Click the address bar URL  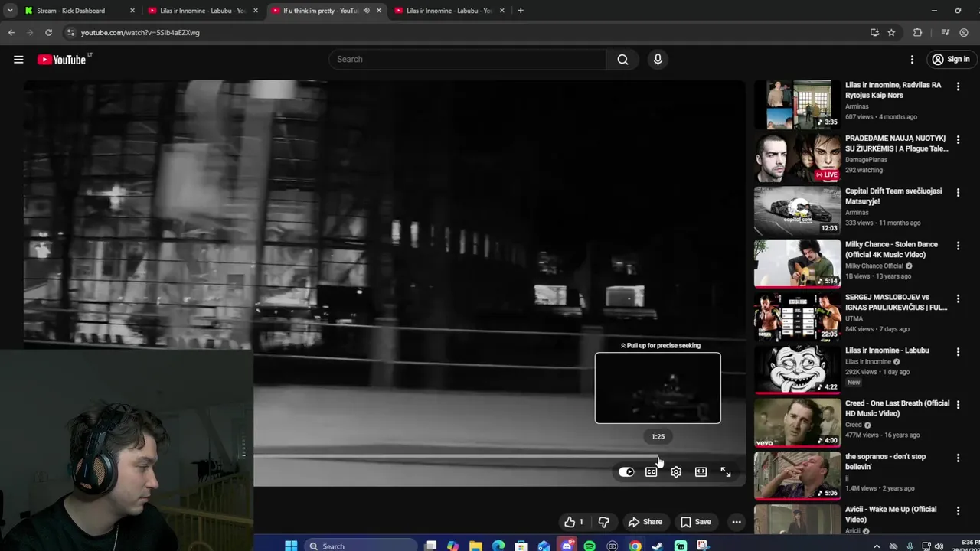pyautogui.click(x=140, y=33)
